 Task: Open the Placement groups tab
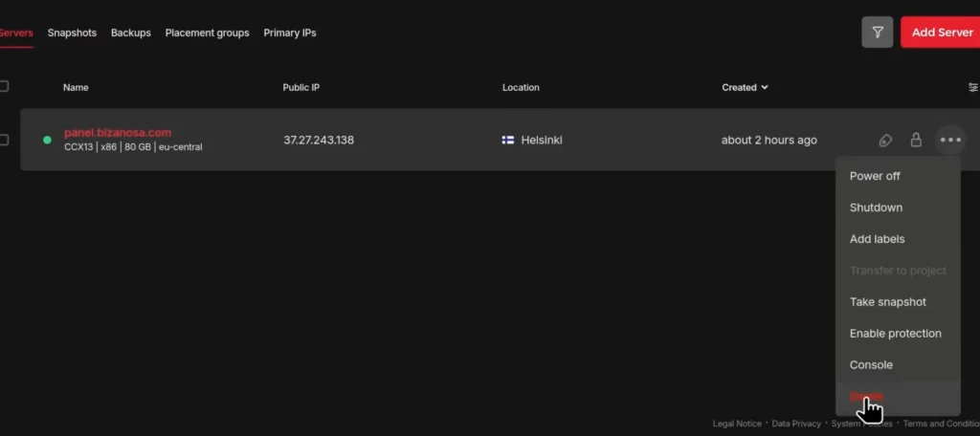207,33
